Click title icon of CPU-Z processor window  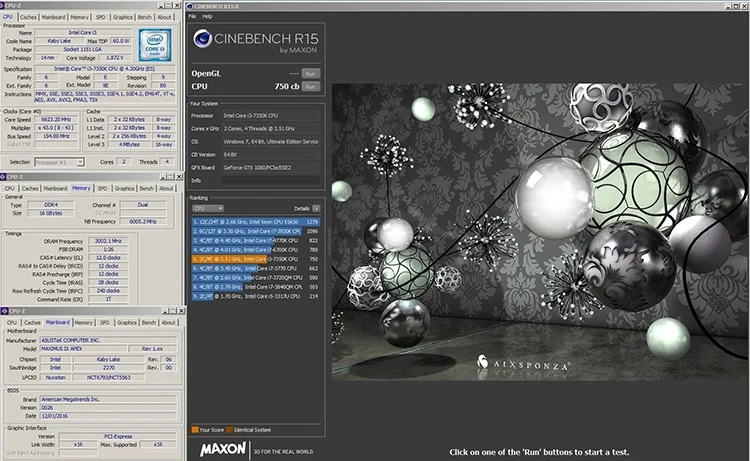(2, 5)
